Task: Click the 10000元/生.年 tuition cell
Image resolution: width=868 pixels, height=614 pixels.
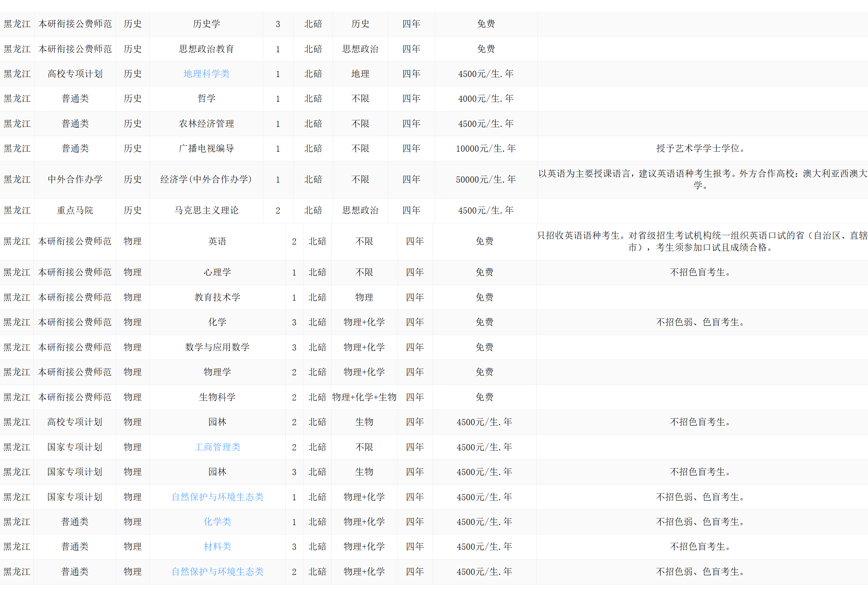Action: click(x=486, y=148)
